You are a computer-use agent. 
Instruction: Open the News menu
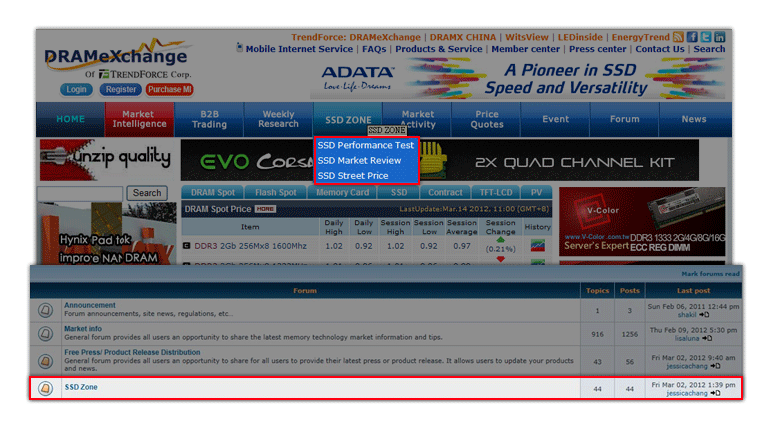tap(694, 119)
